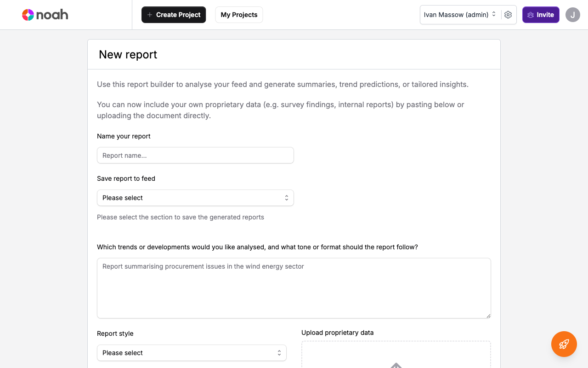
Task: Open the orange rocket launcher button
Action: pyautogui.click(x=564, y=344)
